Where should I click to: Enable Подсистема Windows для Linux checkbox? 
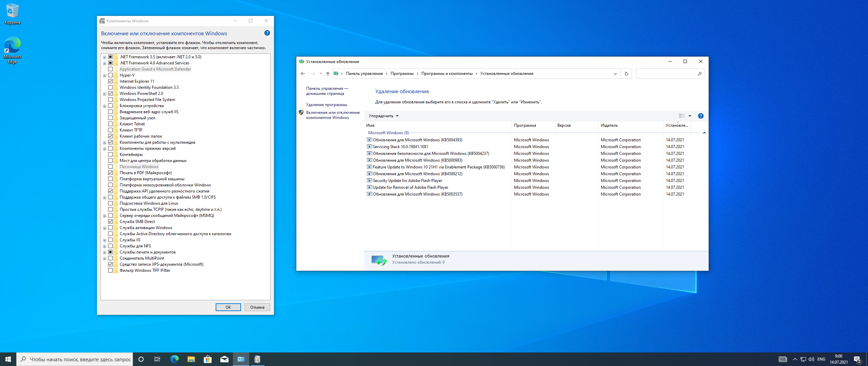[110, 203]
